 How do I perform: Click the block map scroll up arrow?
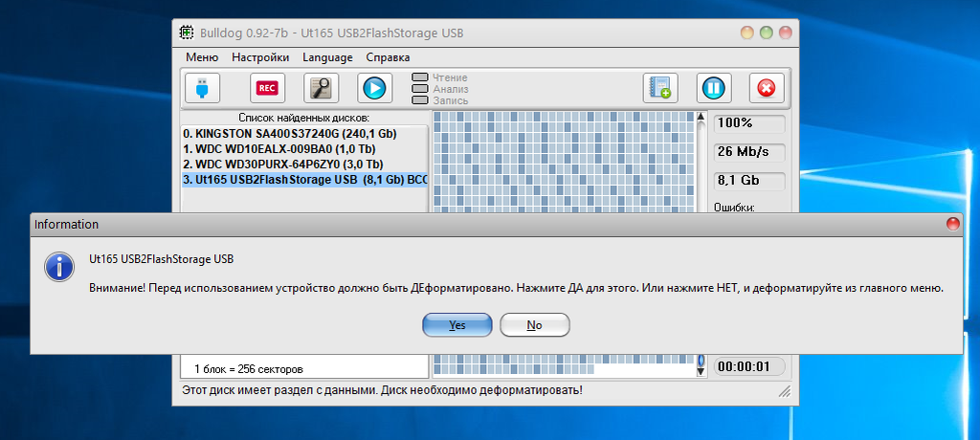701,118
